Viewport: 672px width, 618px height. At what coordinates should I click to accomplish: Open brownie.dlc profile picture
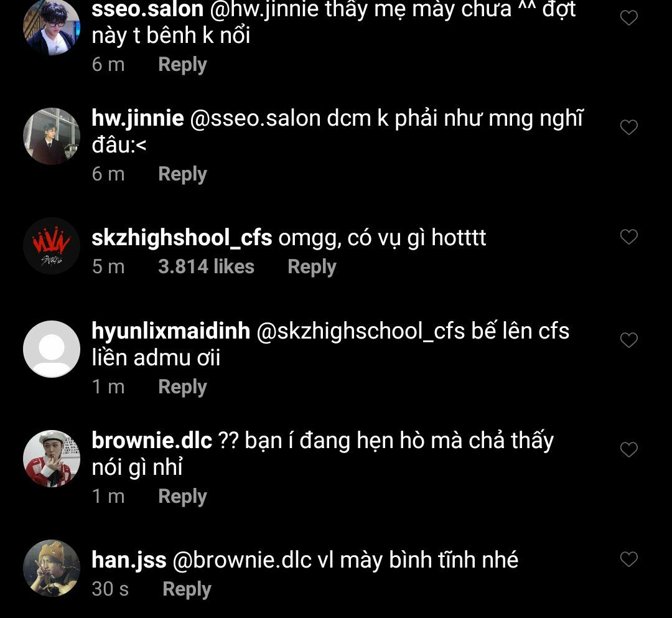coord(52,459)
